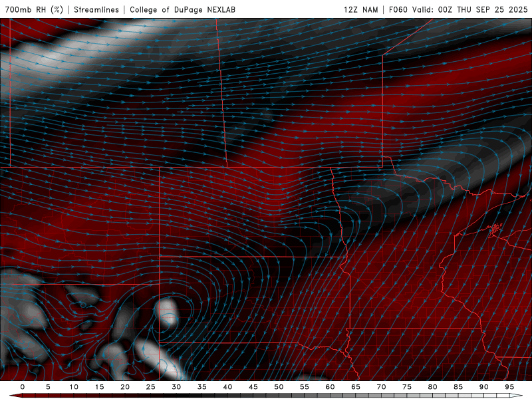The width and height of the screenshot is (532, 399).
Task: Click the colorbar label "35"
Action: coord(202,387)
